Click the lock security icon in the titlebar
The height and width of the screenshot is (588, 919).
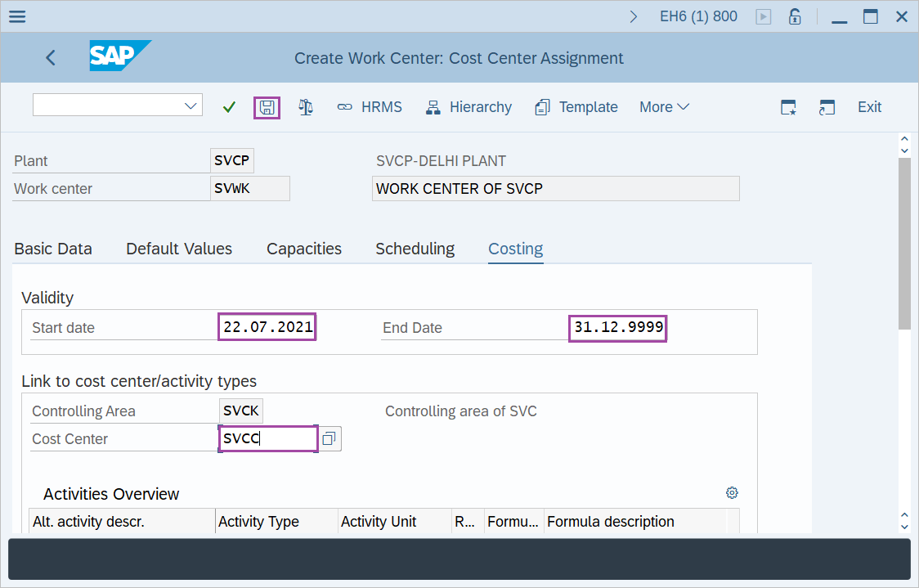coord(794,16)
